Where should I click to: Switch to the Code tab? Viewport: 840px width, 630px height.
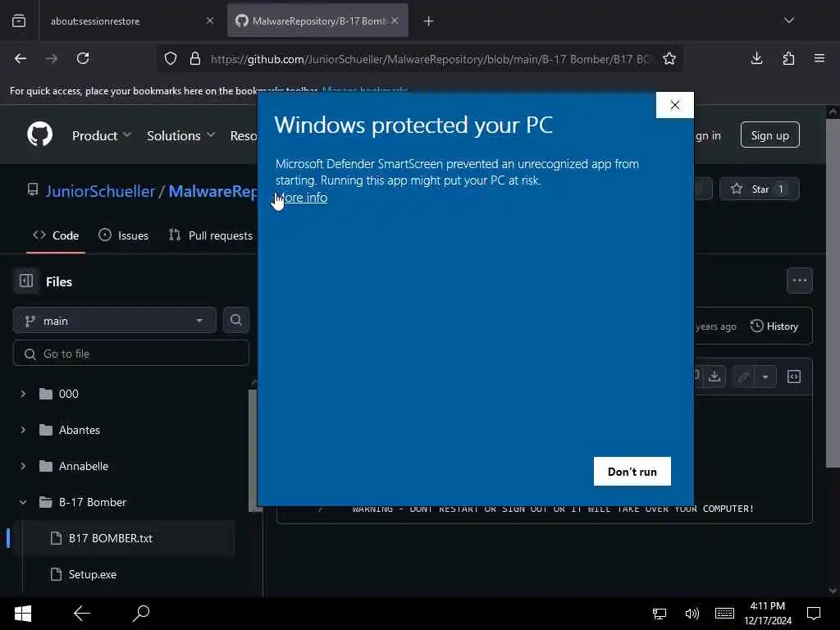coord(56,235)
